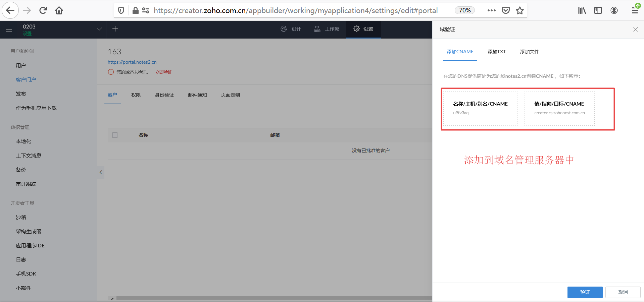Viewport: 644px width, 302px height.
Task: Click the blue 验证 button
Action: 585,292
